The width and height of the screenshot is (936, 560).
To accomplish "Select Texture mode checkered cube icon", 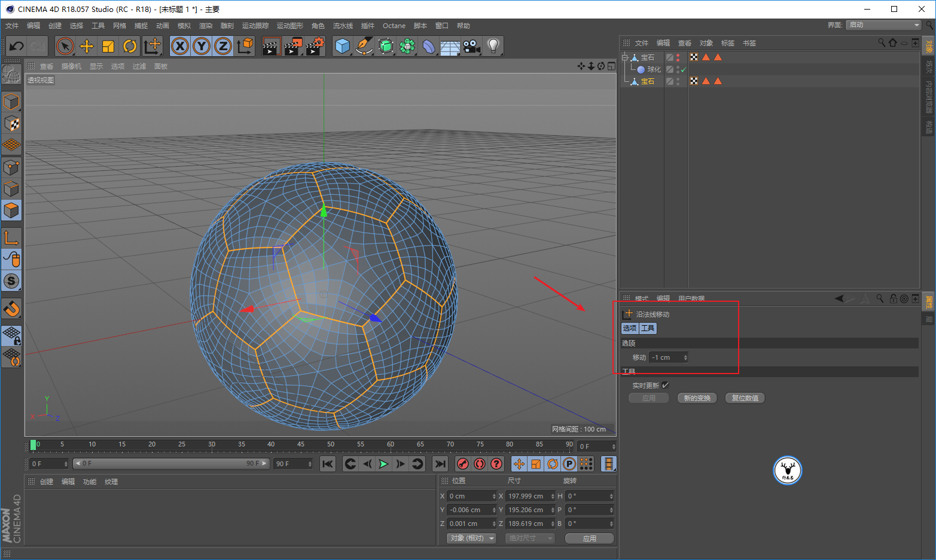I will [x=11, y=124].
